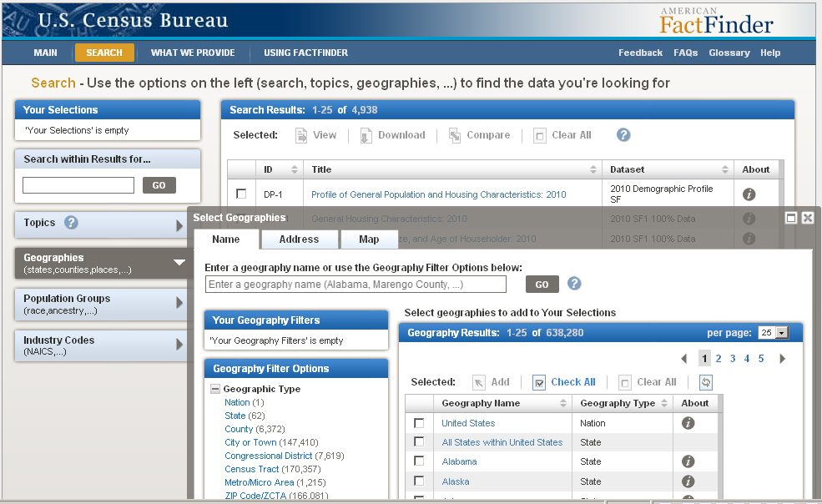Close the Select Geographies dialog
Image resolution: width=822 pixels, height=504 pixels.
(x=808, y=218)
